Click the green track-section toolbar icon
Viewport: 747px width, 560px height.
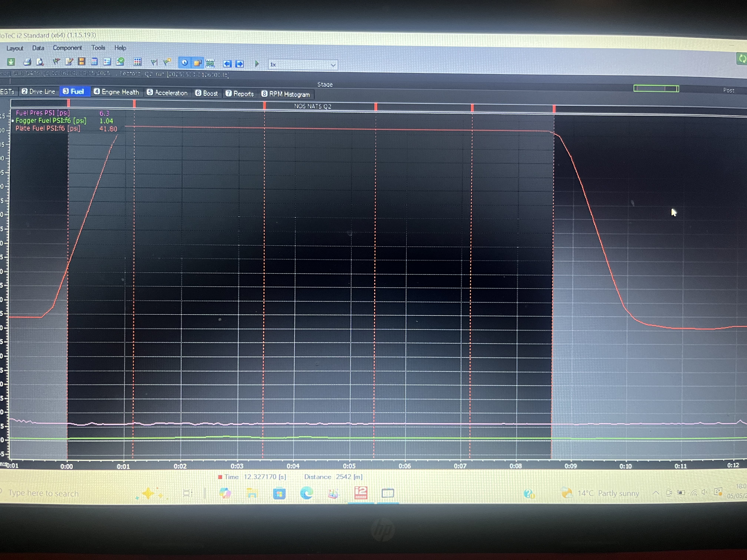(210, 63)
